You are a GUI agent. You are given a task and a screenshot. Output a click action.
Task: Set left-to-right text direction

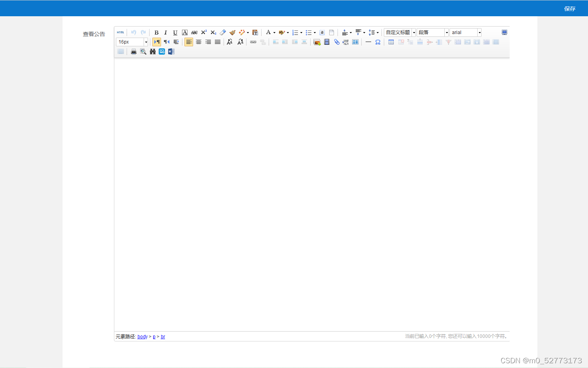click(x=157, y=42)
